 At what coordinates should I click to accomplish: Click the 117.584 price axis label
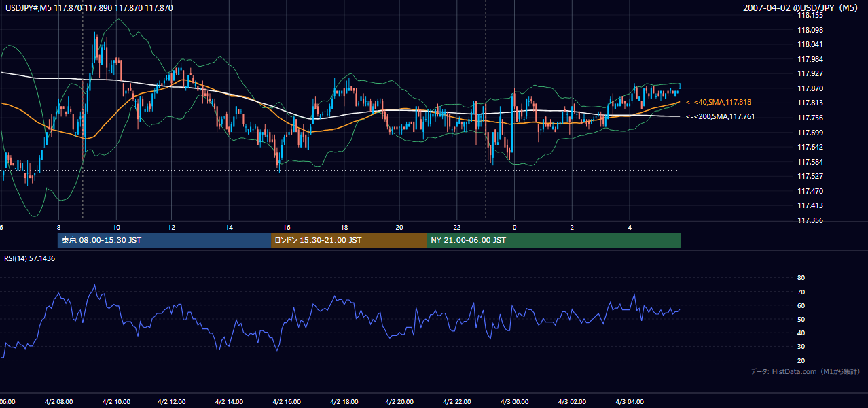click(x=809, y=162)
